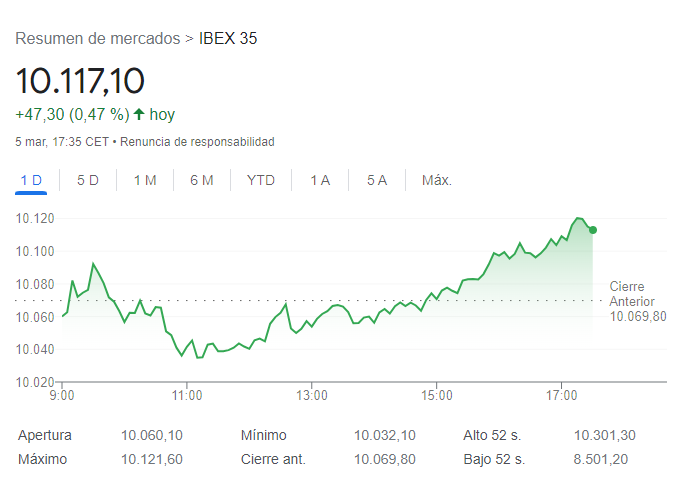This screenshot has width=694, height=478.
Task: Click the green current-price dot on chart
Action: [x=593, y=230]
